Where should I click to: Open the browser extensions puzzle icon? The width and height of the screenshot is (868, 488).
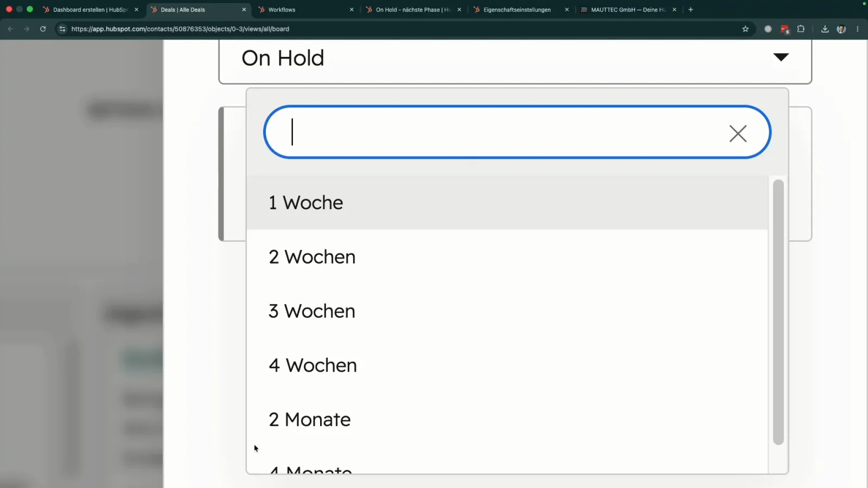click(x=801, y=29)
